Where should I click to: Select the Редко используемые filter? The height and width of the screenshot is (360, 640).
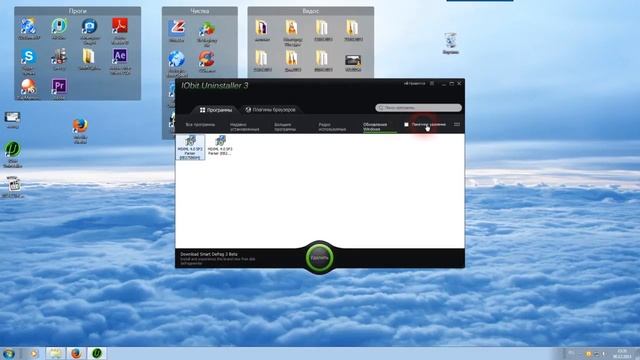click(x=332, y=127)
